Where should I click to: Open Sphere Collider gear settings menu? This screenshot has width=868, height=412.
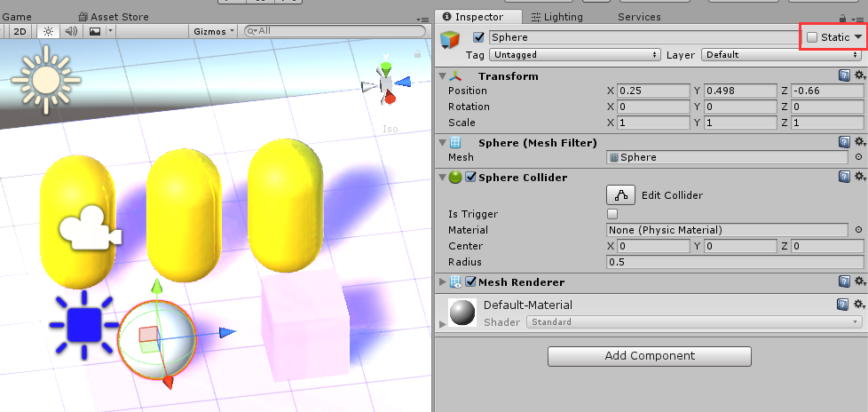point(860,176)
